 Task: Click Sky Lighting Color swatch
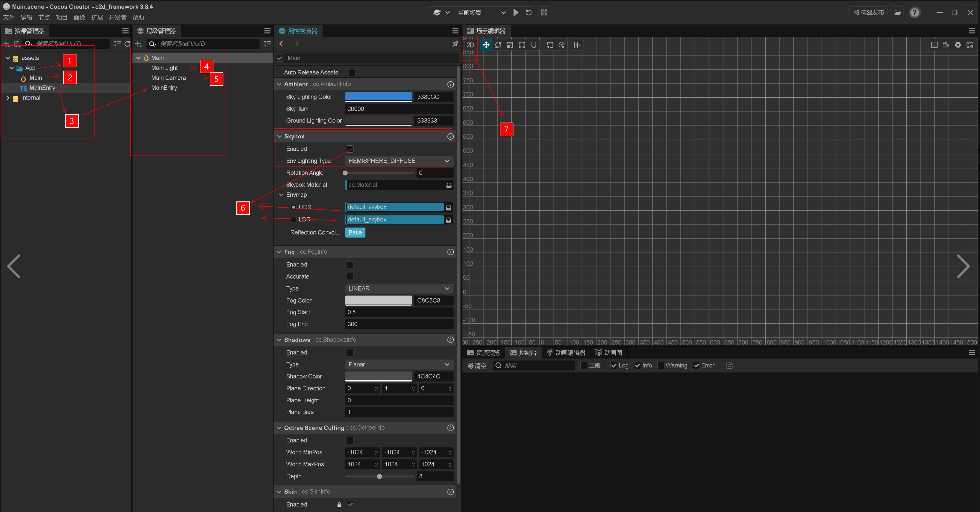378,96
